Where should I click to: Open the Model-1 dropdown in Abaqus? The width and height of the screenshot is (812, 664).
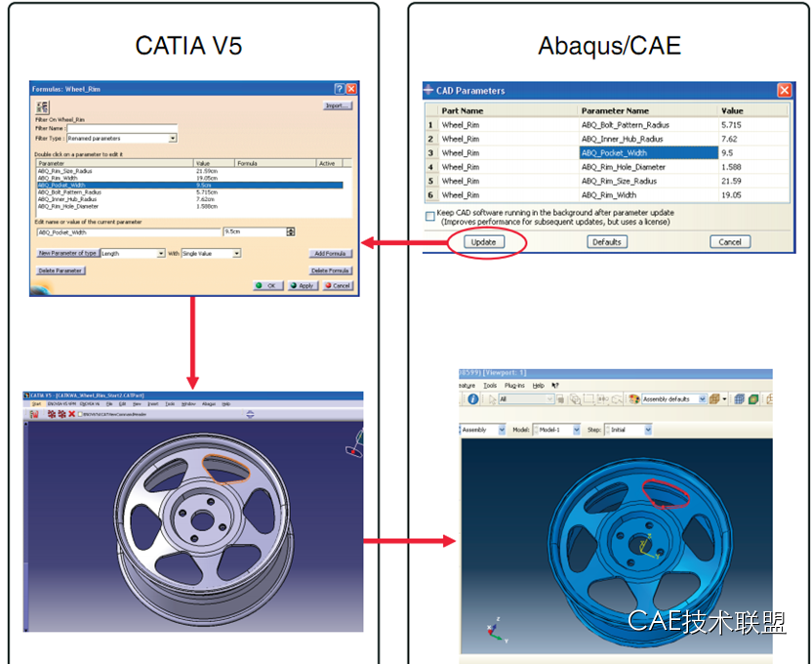[577, 430]
